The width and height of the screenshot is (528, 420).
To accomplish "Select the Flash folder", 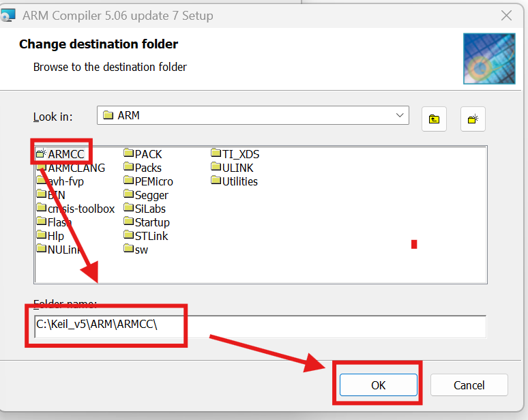I will (x=54, y=222).
